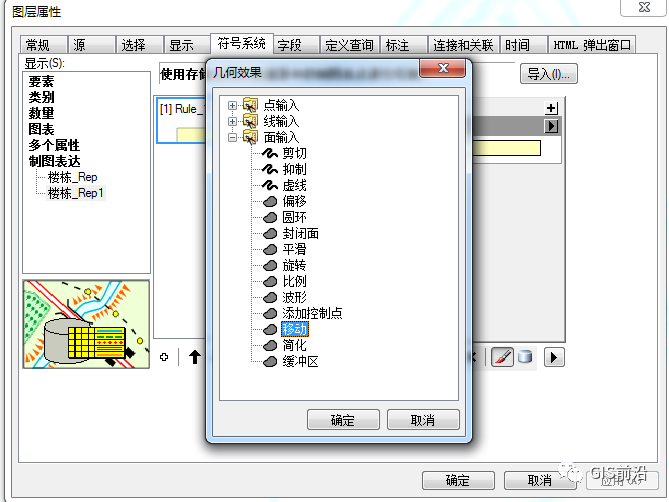669x502 pixels.
Task: Click the yellow fill color bar
Action: click(506, 148)
